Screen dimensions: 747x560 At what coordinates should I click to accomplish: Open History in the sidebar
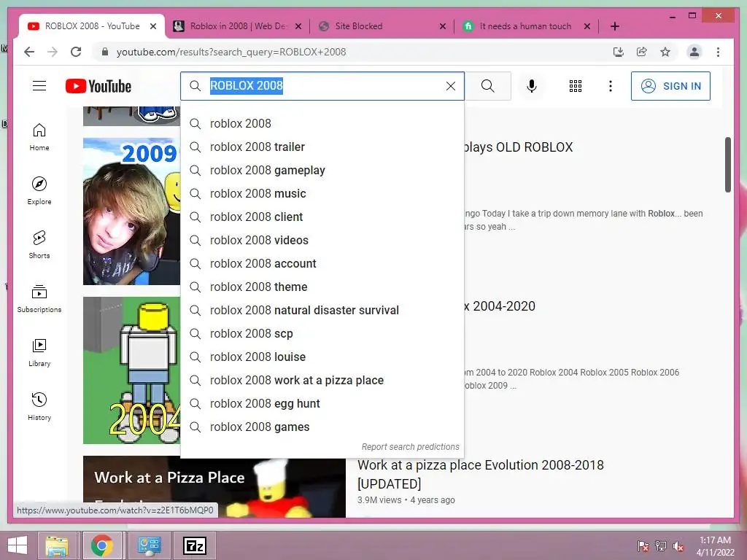39,406
